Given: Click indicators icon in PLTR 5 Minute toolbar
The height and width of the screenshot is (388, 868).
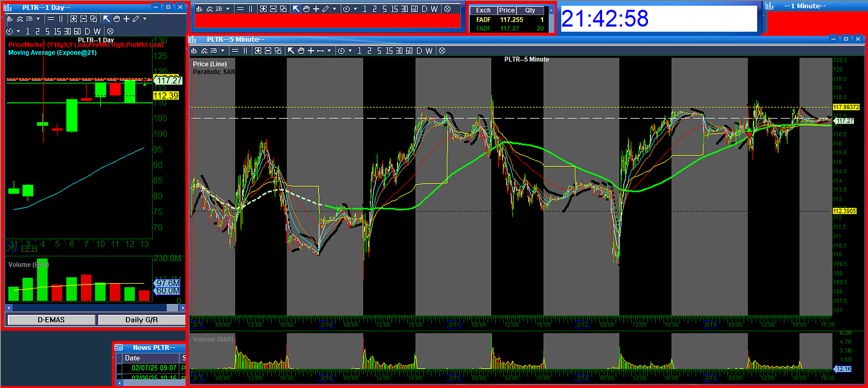Looking at the screenshot, I should tap(204, 51).
